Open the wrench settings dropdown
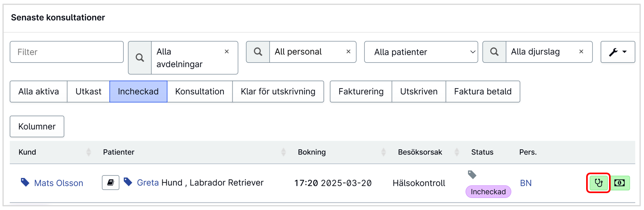644x210 pixels. point(618,52)
